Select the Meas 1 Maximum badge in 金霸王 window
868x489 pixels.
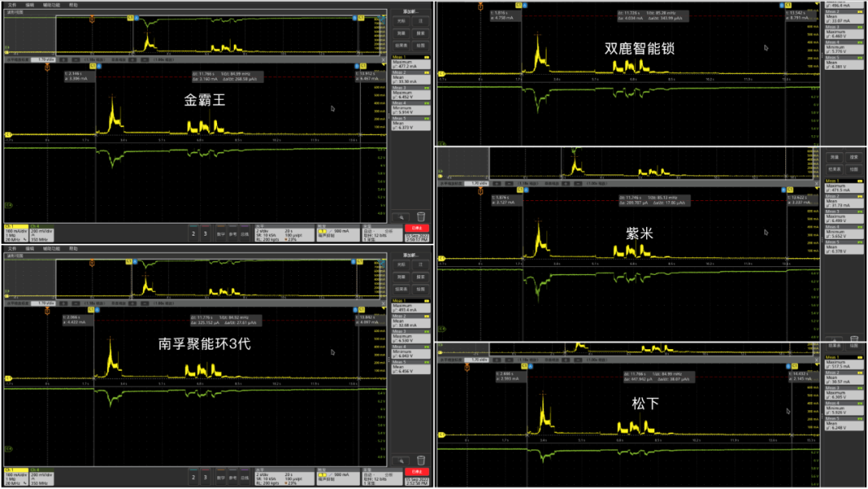click(411, 62)
